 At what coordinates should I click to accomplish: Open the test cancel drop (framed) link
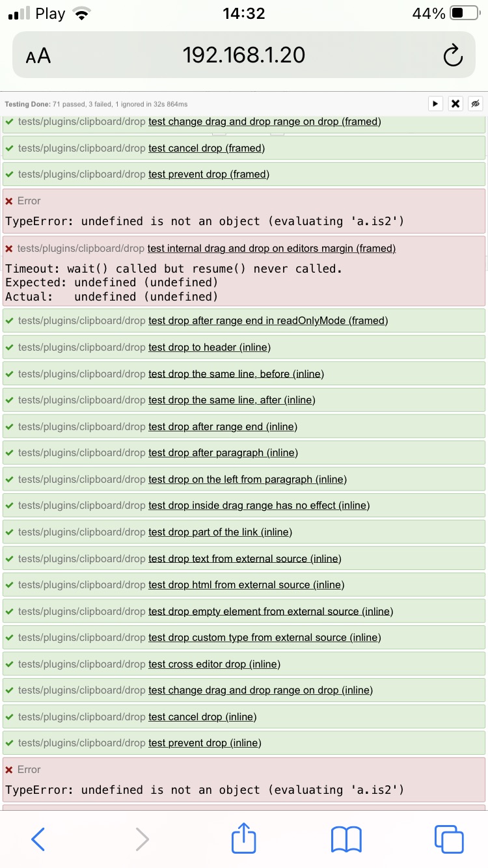point(206,148)
